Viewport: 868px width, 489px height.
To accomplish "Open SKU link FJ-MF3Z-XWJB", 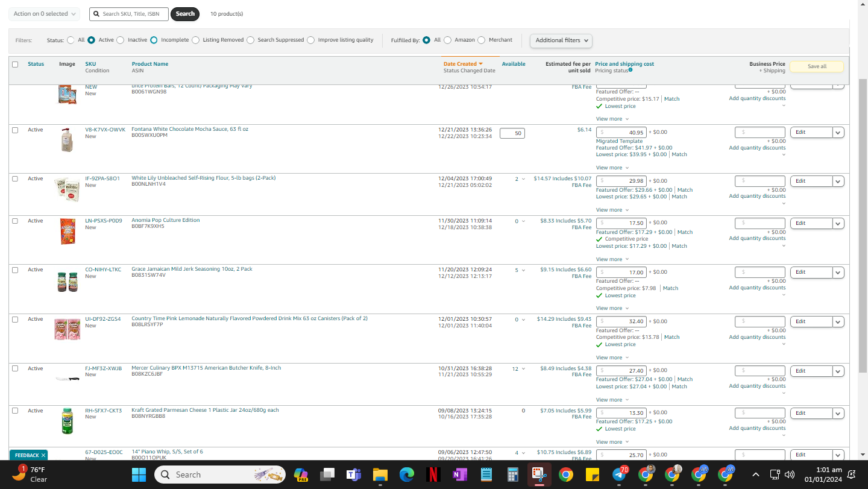I will 103,368.
